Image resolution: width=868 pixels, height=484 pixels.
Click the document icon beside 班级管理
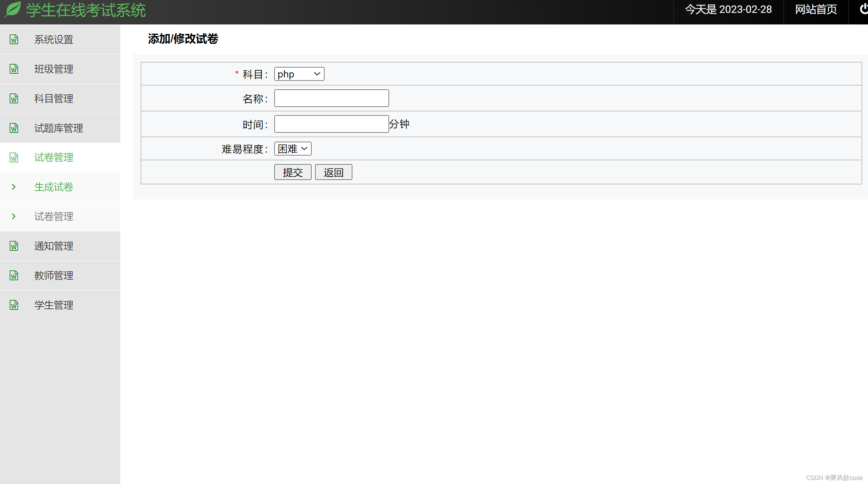click(14, 69)
